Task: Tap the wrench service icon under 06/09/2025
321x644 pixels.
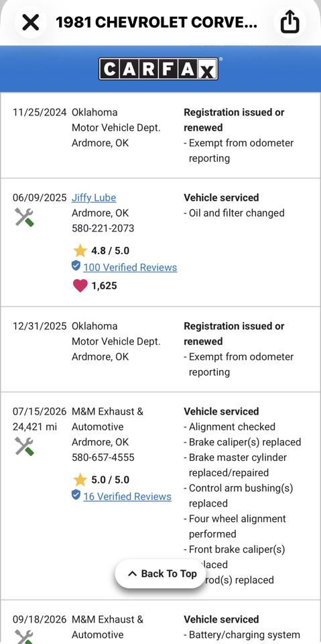Action: 24,217
